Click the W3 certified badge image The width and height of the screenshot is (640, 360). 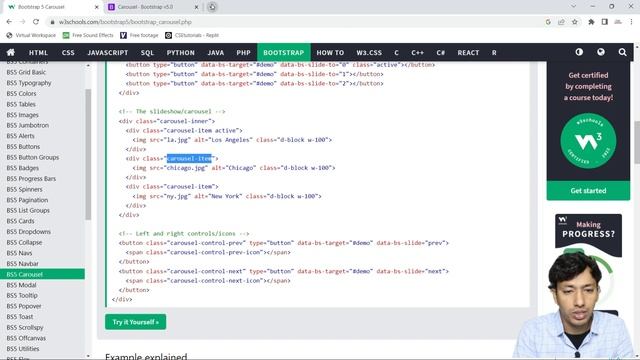588,141
